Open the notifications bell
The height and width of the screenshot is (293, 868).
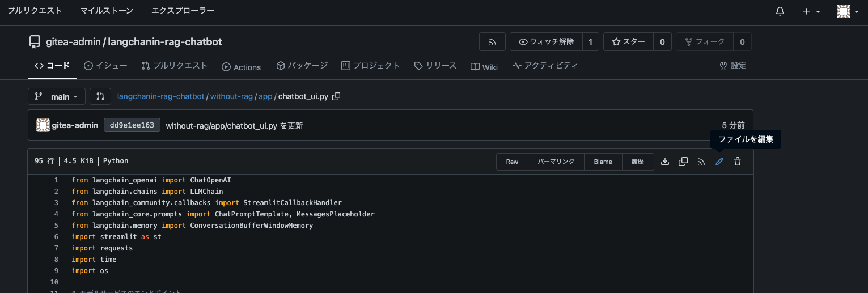780,11
